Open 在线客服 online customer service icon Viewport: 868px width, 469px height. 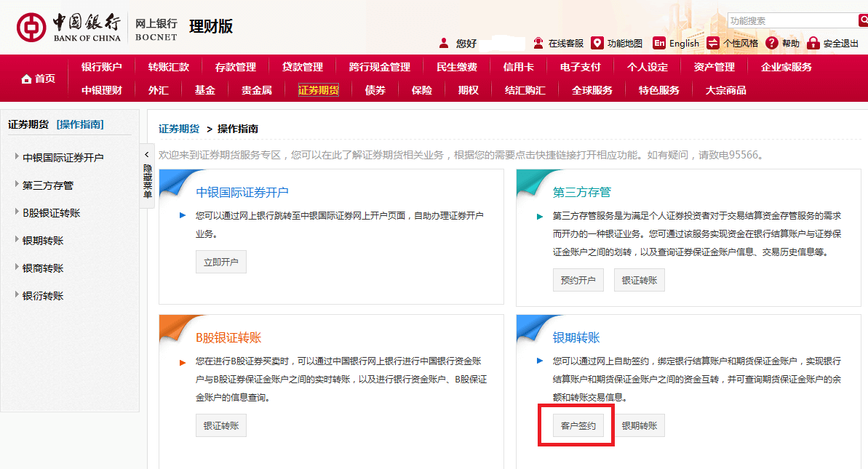pos(538,43)
